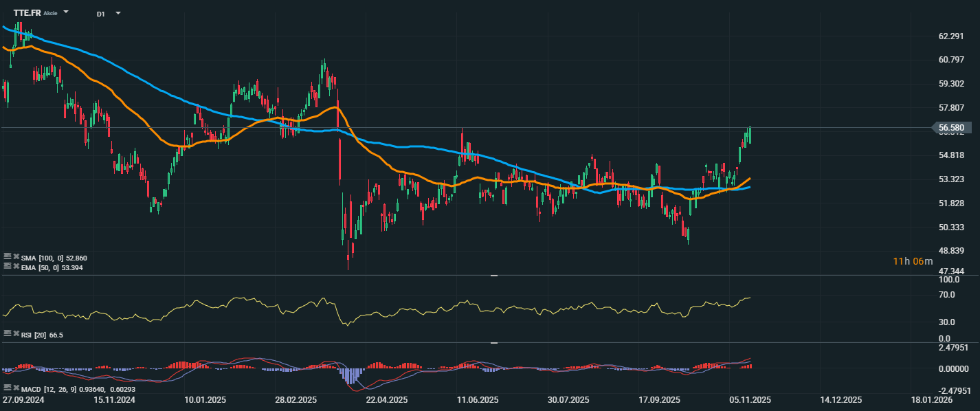Click the TTE.FR ticker name
Image resolution: width=980 pixels, height=411 pixels.
(27, 13)
